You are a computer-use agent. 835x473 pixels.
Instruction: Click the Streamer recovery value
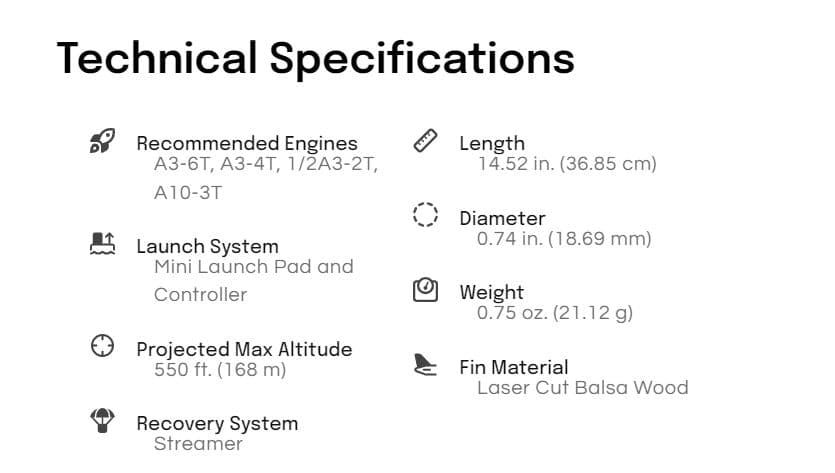tap(198, 443)
